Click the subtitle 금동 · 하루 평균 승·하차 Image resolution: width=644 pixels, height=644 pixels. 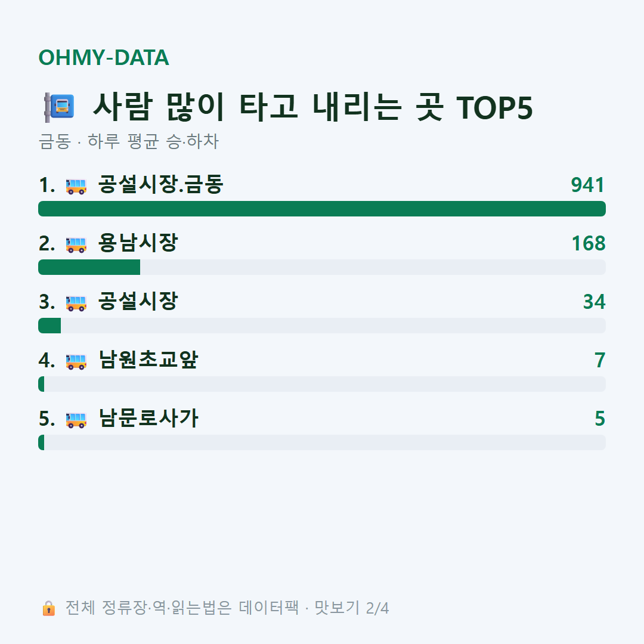coord(129,141)
